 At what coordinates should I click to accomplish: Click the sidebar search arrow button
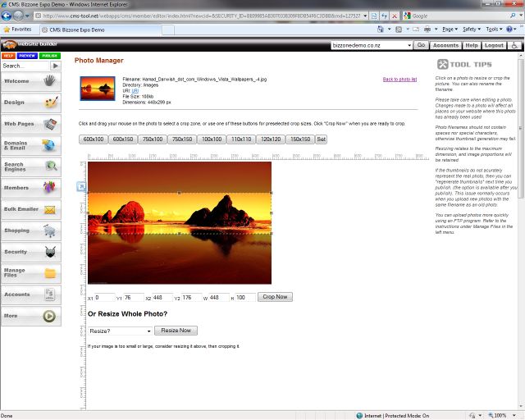(x=55, y=66)
